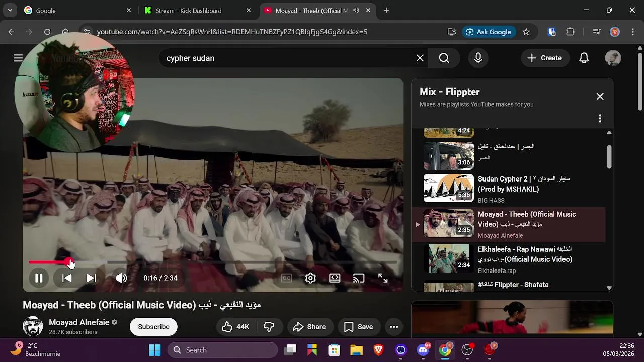Skip to the next video
Viewport: 644px width, 362px height.
coord(91,278)
